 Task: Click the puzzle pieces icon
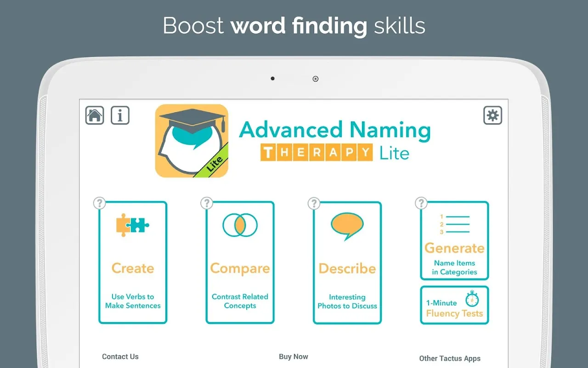[x=133, y=225]
